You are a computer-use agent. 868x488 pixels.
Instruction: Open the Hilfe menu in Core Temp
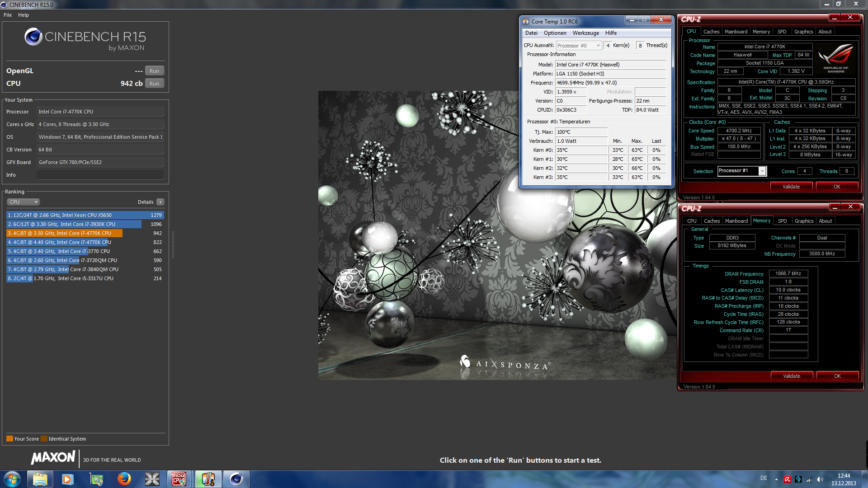coord(611,33)
